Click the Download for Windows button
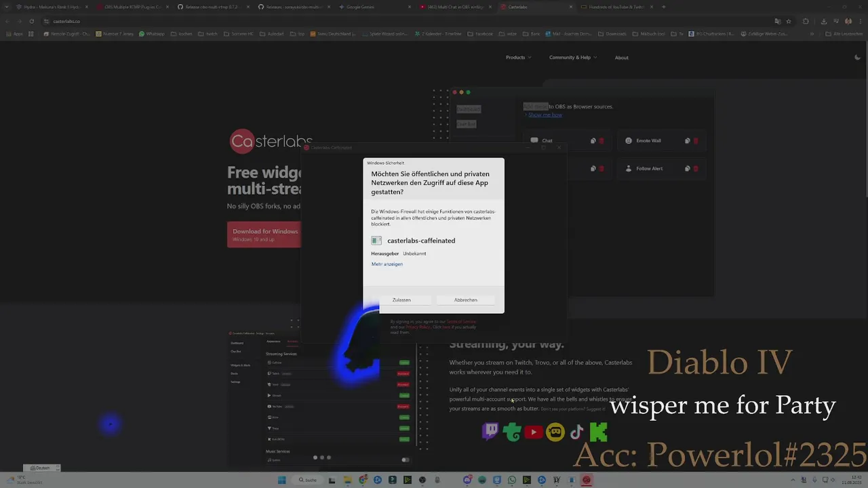 [264, 235]
